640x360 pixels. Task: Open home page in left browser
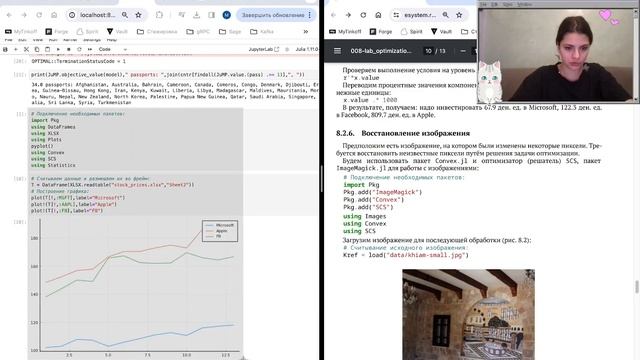(x=54, y=15)
